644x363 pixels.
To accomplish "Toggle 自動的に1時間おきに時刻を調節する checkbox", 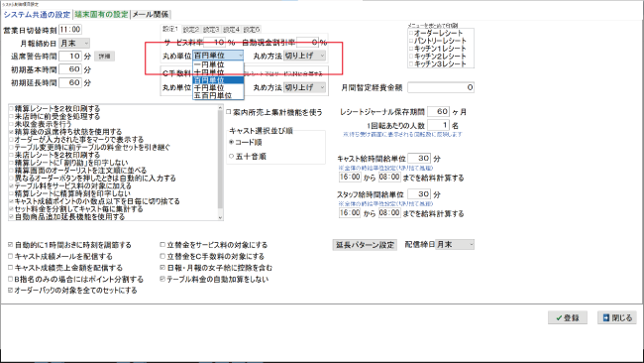I will coord(11,245).
